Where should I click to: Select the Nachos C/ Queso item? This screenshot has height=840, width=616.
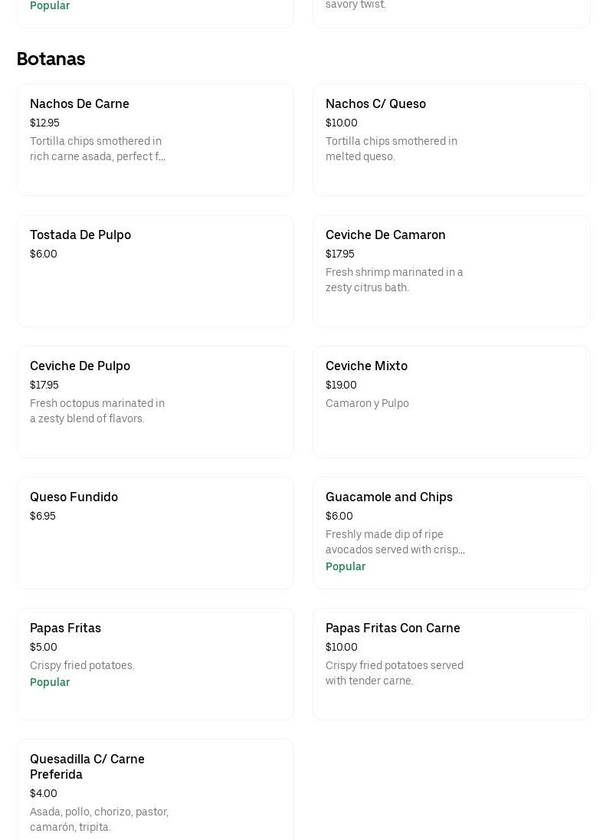point(375,104)
